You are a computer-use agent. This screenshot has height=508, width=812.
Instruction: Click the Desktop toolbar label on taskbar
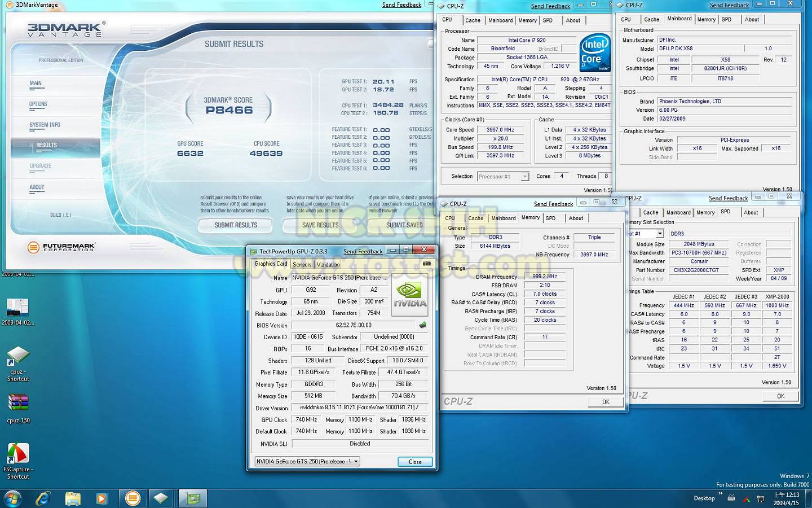(704, 498)
